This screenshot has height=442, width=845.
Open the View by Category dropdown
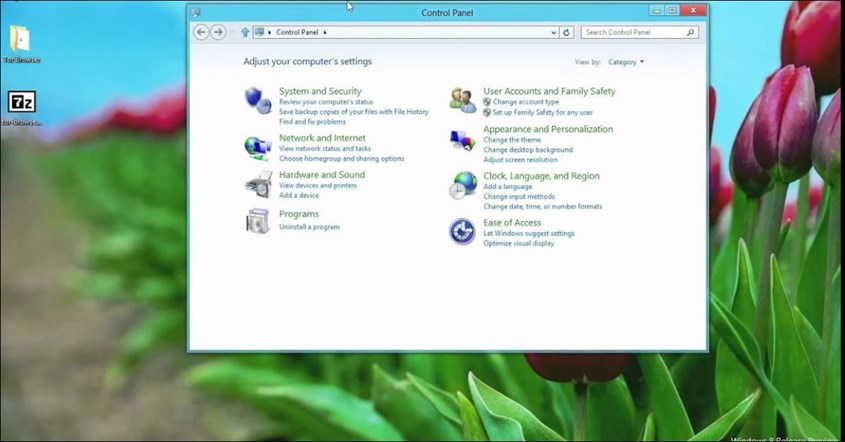point(626,62)
